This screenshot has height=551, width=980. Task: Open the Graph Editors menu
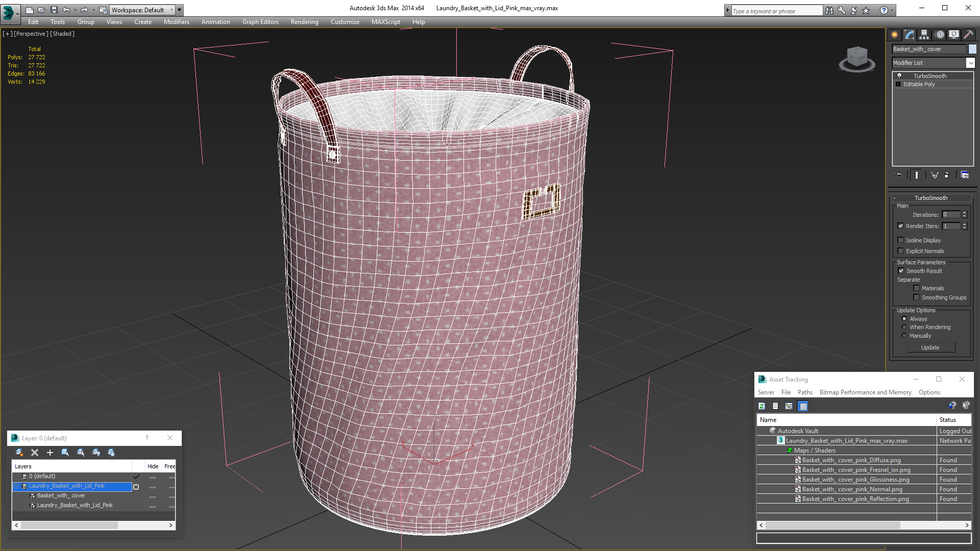260,22
